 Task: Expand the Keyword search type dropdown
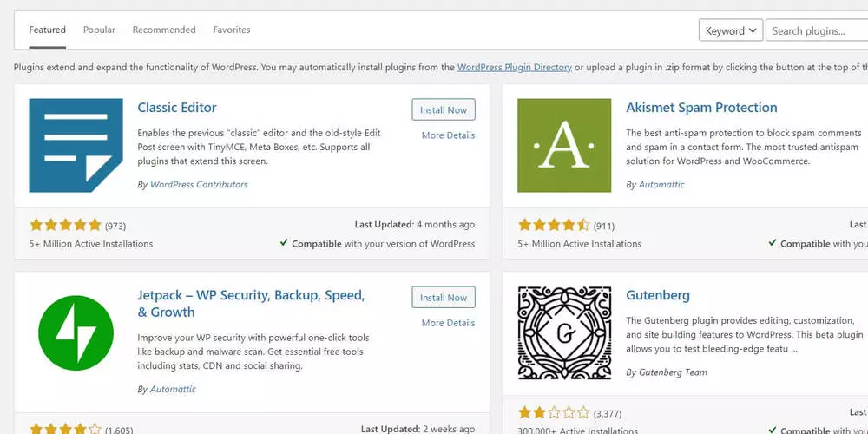coord(731,30)
